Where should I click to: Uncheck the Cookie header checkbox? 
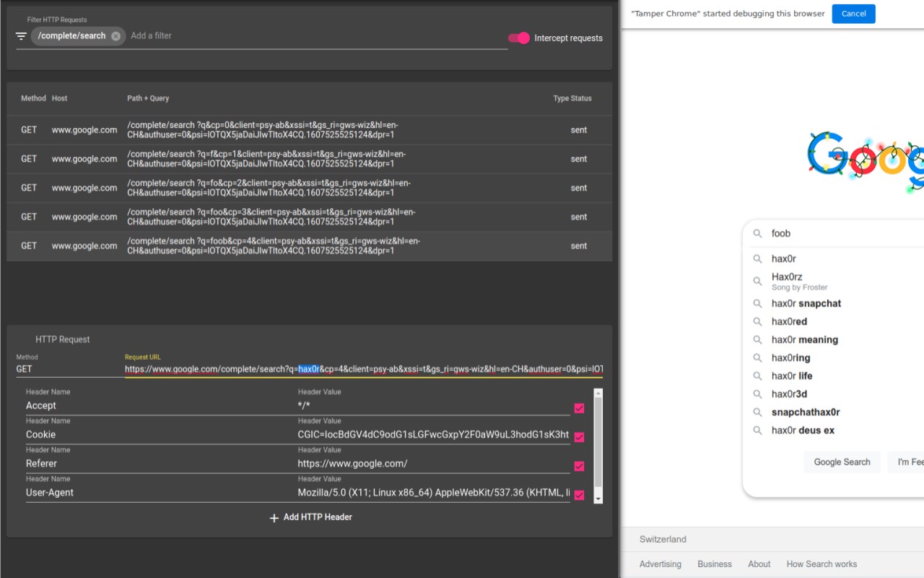[x=579, y=437]
